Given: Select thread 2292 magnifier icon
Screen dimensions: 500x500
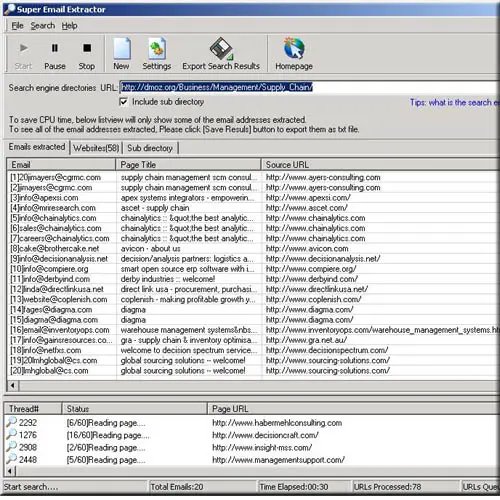Looking at the screenshot, I should point(11,422).
